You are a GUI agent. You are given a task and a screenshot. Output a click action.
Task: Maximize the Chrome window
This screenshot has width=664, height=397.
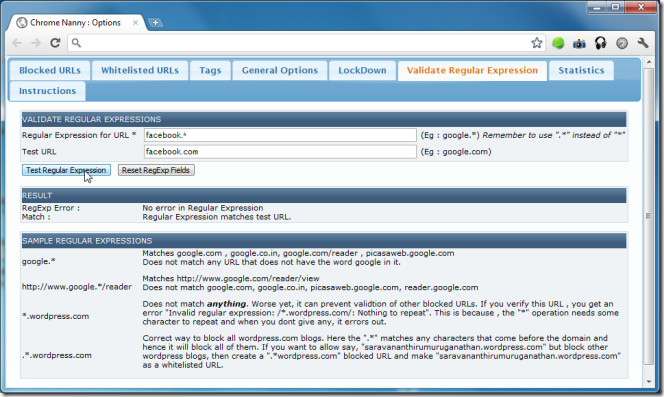[615, 8]
